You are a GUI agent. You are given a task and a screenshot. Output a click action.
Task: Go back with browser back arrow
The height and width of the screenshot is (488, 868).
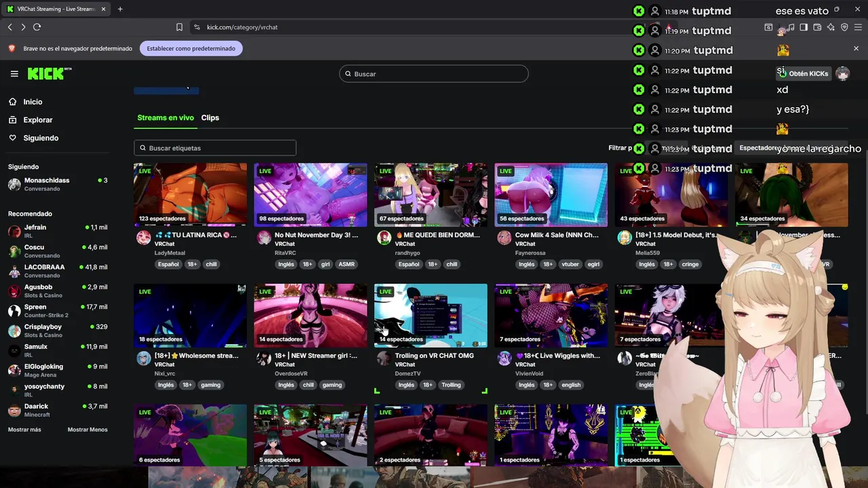(x=9, y=27)
